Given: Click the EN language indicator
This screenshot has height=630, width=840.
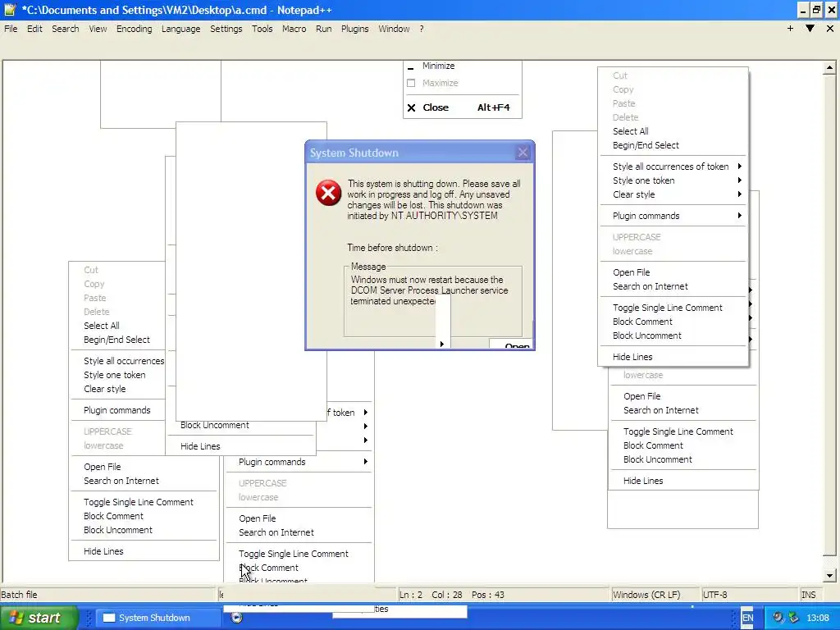Looking at the screenshot, I should (x=748, y=618).
